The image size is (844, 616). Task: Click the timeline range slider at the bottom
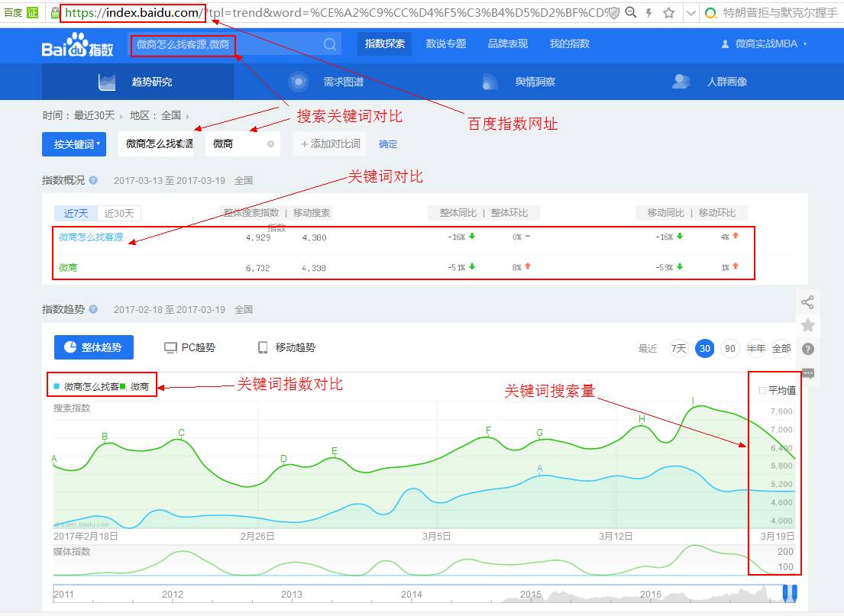(791, 594)
